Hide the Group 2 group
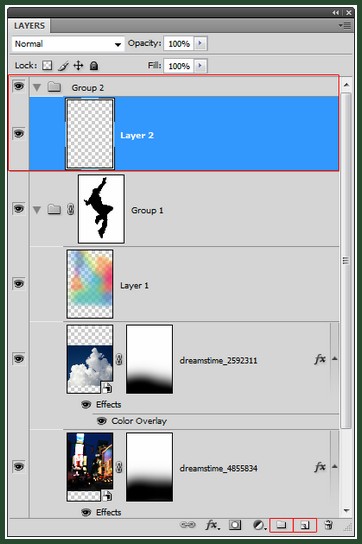Viewport: 362px width, 544px height. [19, 86]
